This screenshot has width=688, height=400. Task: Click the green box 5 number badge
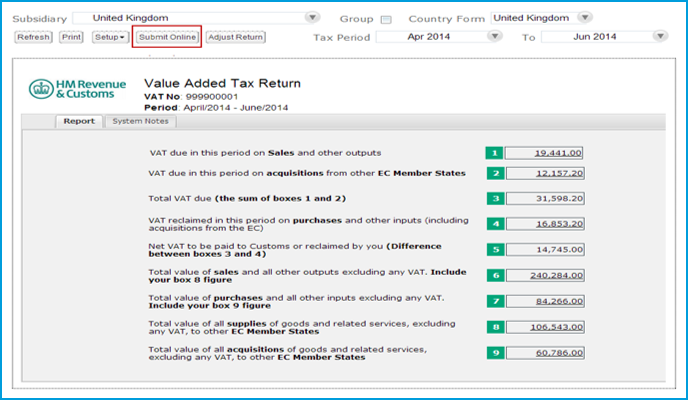(x=494, y=248)
